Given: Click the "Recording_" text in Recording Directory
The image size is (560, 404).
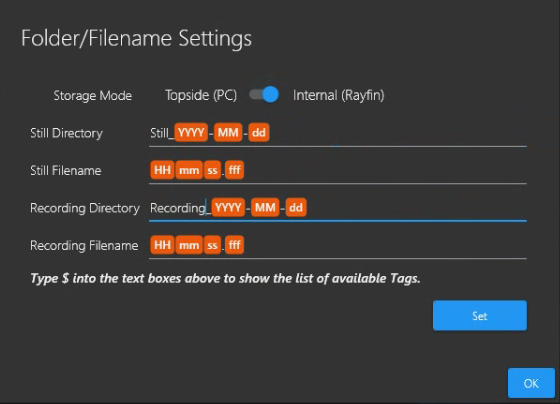Looking at the screenshot, I should (180, 208).
